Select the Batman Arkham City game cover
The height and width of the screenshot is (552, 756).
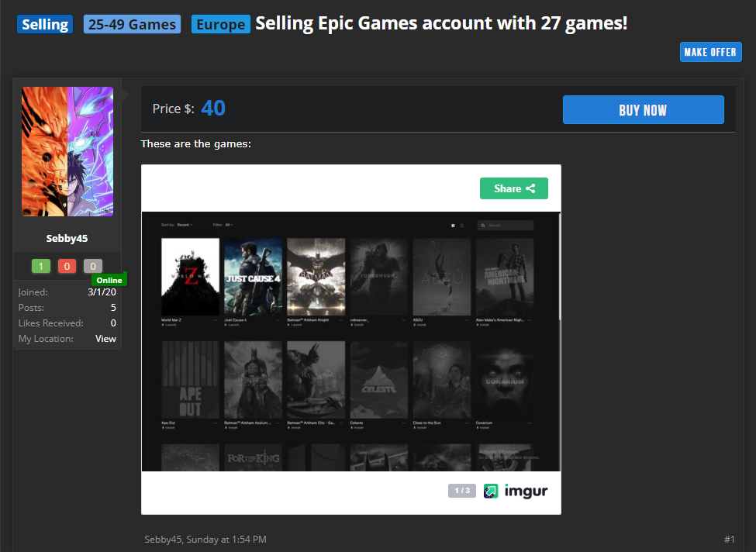click(x=316, y=380)
